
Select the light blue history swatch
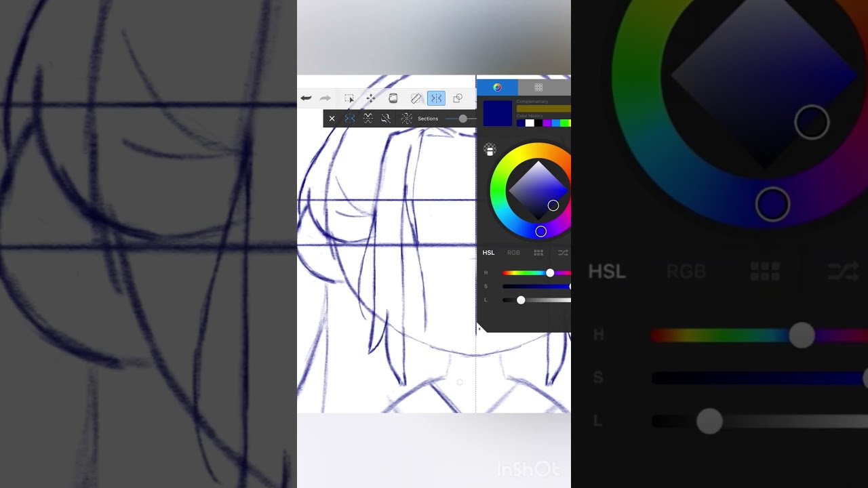[556, 123]
